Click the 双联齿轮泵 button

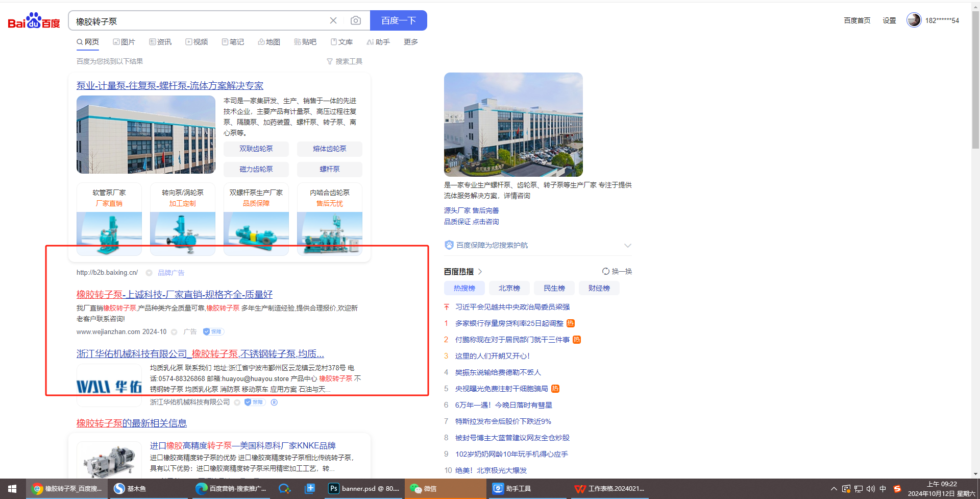(256, 149)
